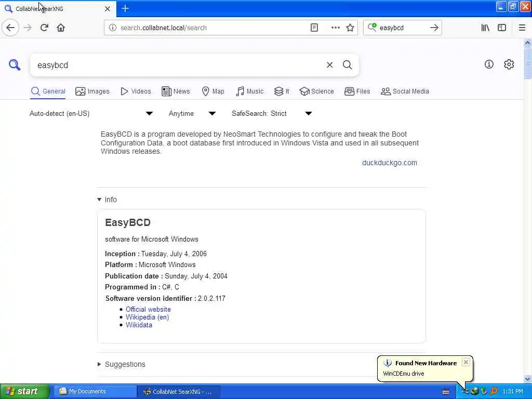Click the browser search box text easybcd
The image size is (532, 399).
pyautogui.click(x=392, y=28)
